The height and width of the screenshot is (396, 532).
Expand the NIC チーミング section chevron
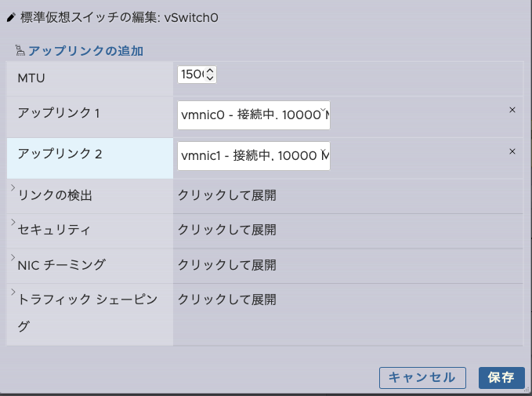tap(13, 257)
